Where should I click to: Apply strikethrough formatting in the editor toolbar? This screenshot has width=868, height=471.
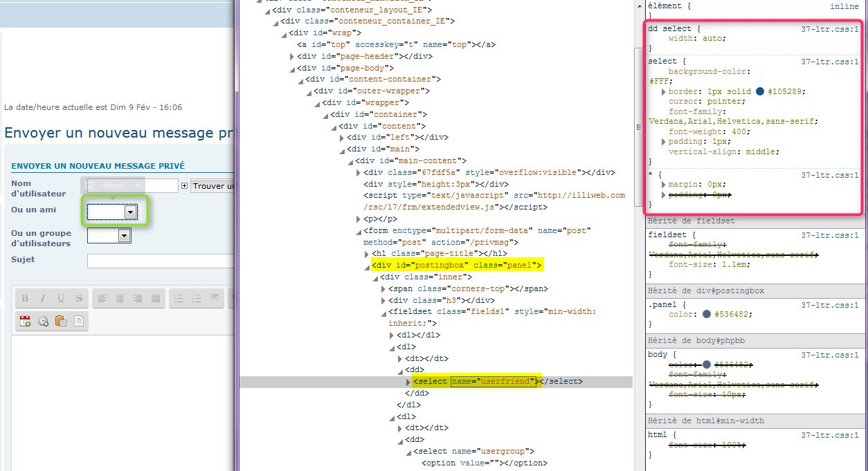79,299
